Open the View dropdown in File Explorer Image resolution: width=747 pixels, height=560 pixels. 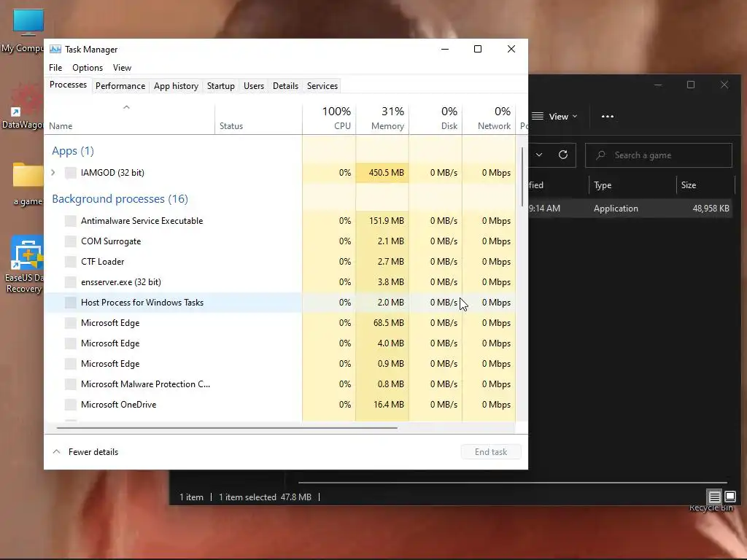[554, 116]
